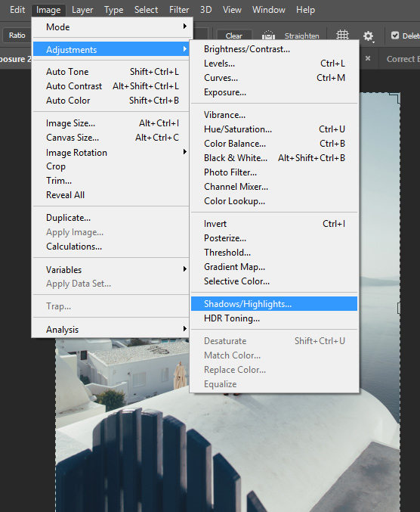Image resolution: width=420 pixels, height=512 pixels.
Task: Choose Reveal All
Action: (111, 195)
